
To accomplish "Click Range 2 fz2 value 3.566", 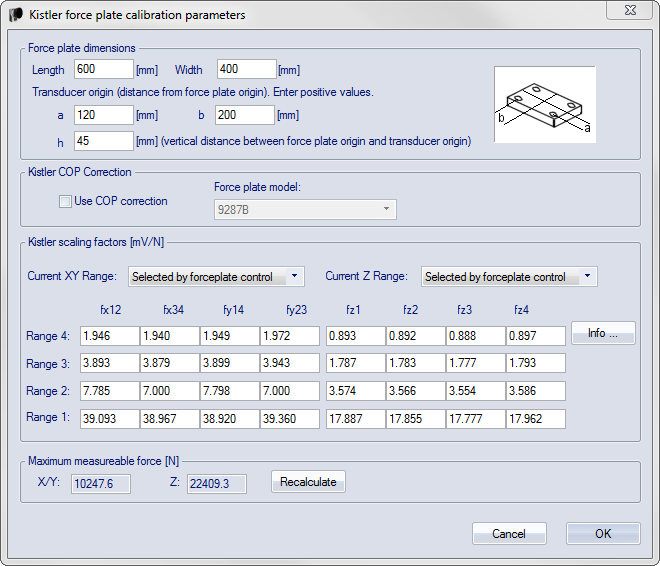I will tap(416, 391).
